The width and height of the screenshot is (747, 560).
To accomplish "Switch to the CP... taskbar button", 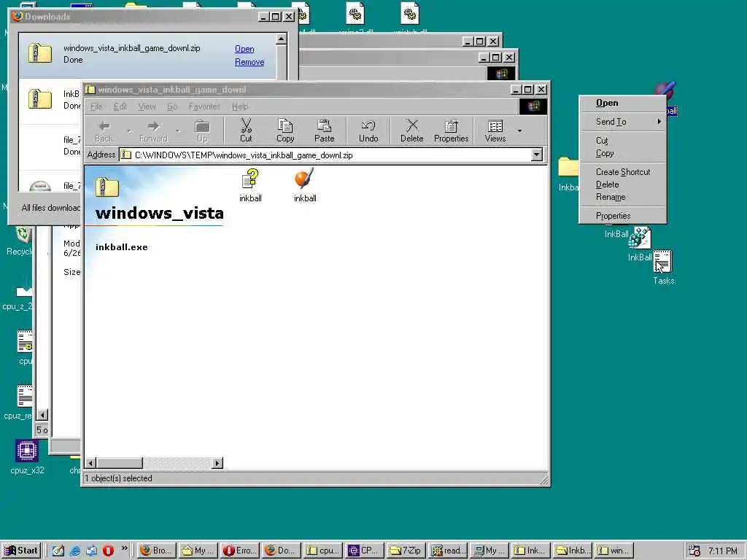I will pos(365,551).
